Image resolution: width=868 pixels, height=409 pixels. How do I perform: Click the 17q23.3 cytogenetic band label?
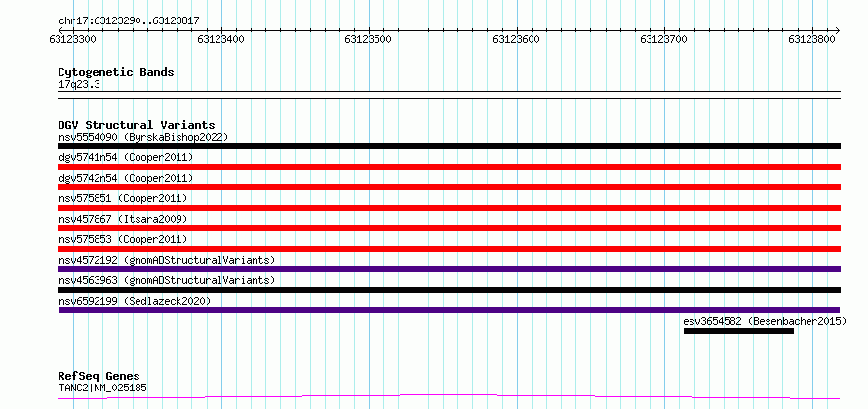coord(79,85)
